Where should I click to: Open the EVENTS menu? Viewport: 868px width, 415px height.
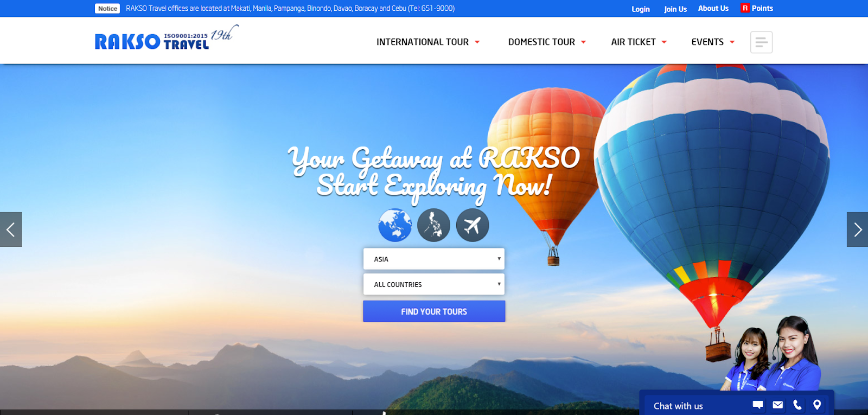point(713,42)
